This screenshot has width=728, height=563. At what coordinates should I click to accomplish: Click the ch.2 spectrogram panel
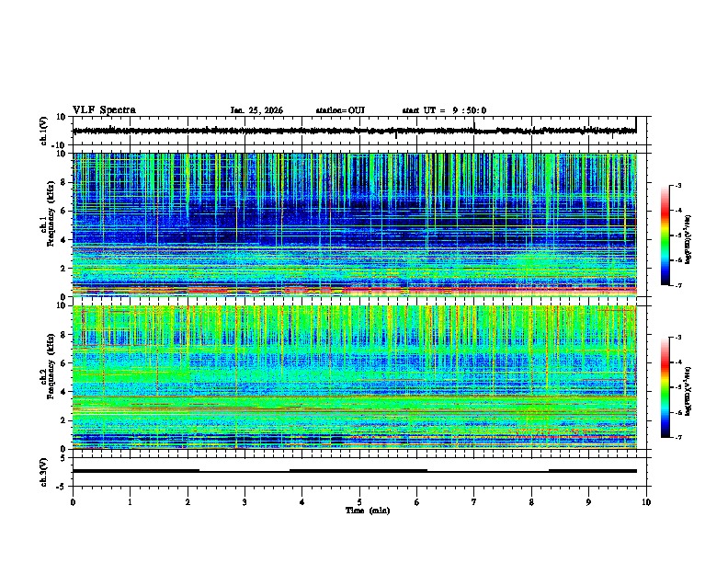coord(359,377)
